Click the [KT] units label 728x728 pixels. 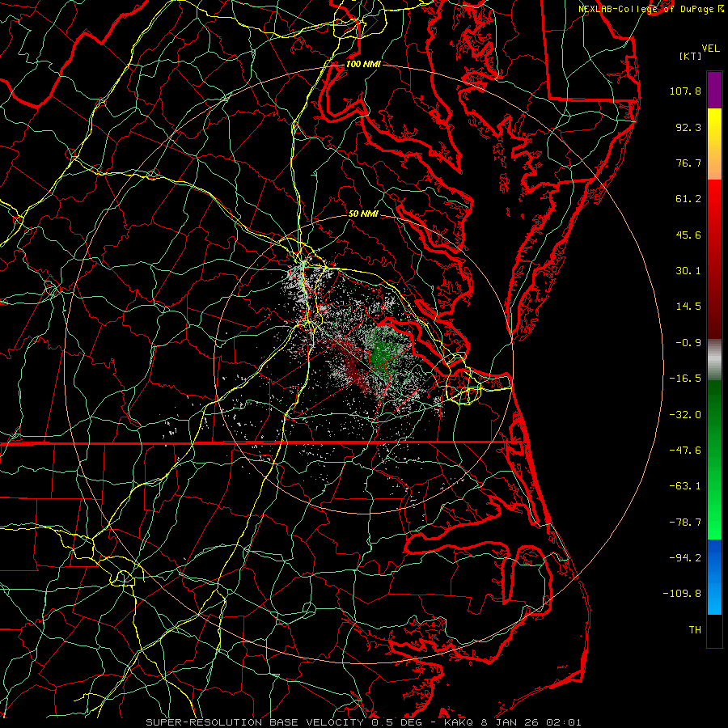[690, 56]
